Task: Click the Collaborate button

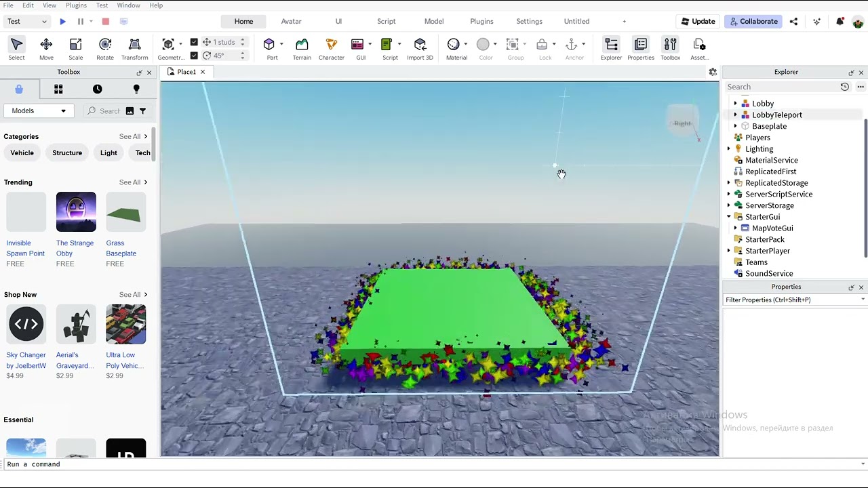Action: (752, 22)
